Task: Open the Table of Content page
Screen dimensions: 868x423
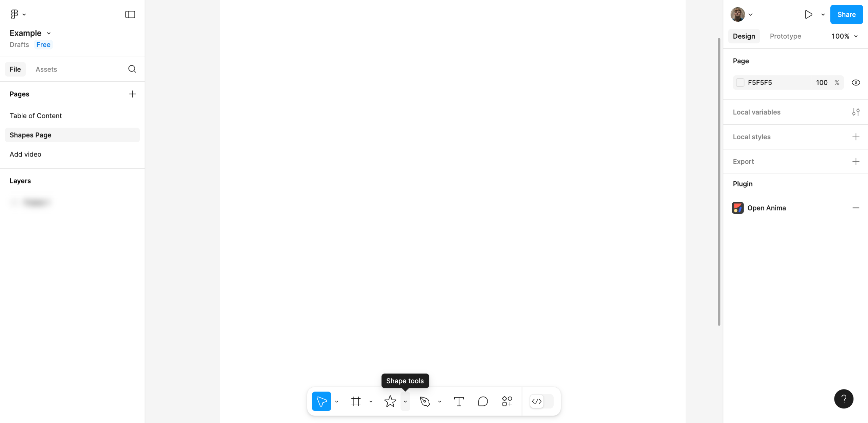Action: (36, 116)
